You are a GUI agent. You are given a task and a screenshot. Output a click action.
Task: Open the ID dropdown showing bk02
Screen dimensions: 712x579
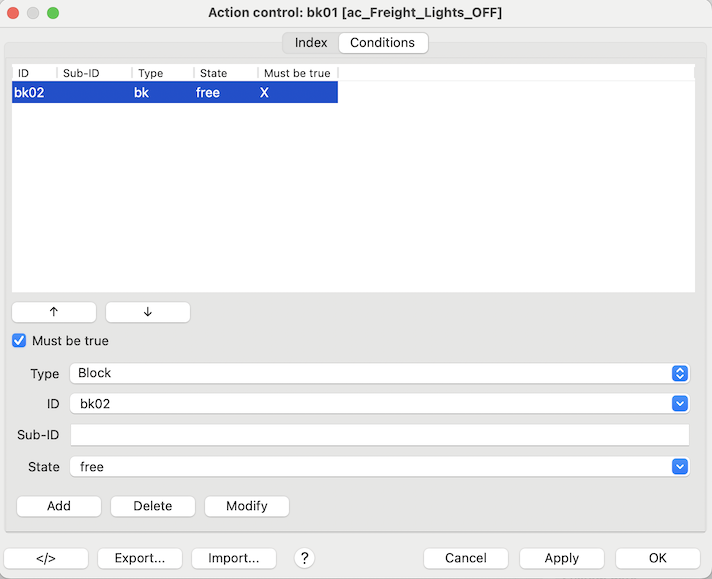[x=379, y=404]
